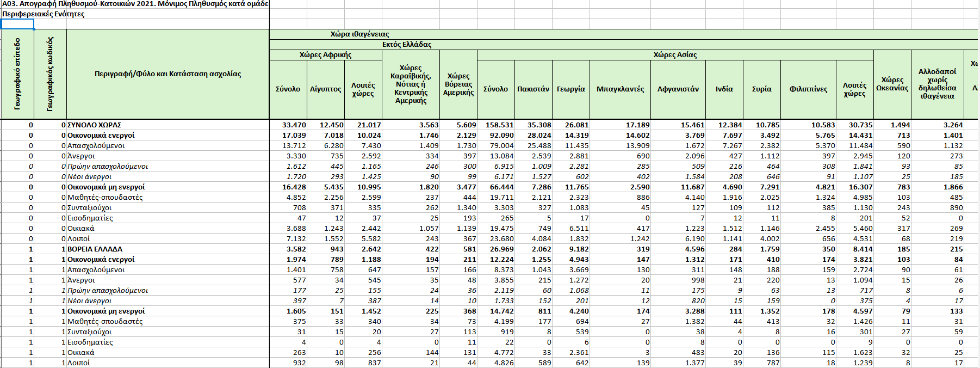Select the 'ΒΟΡΕΙΑ ΕΛΛΑΔΑ' row label
This screenshot has width=980, height=368.
point(95,249)
